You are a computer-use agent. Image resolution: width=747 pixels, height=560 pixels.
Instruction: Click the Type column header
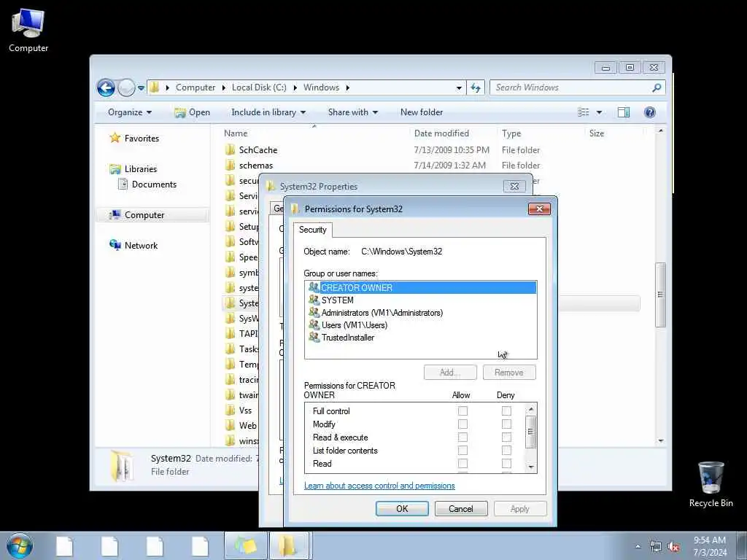click(511, 133)
